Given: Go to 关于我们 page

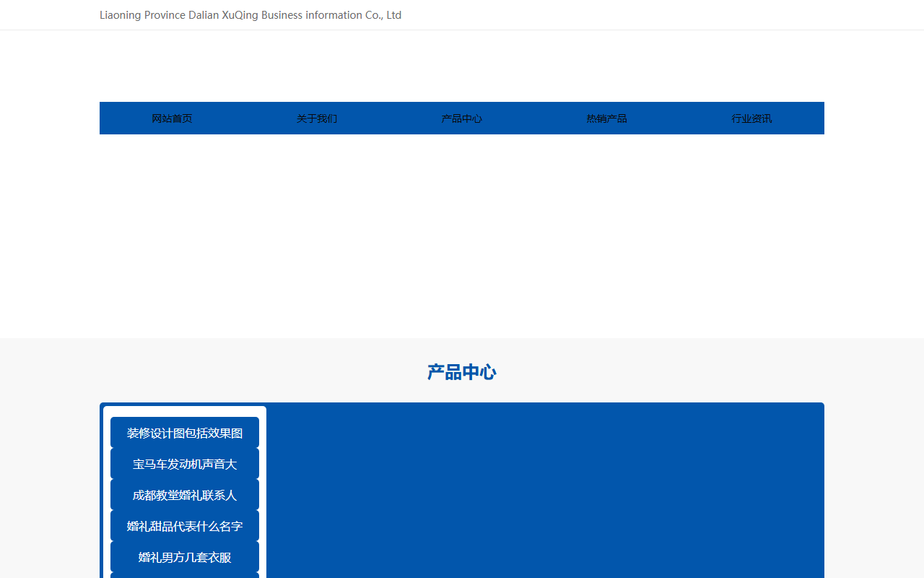Looking at the screenshot, I should [317, 118].
